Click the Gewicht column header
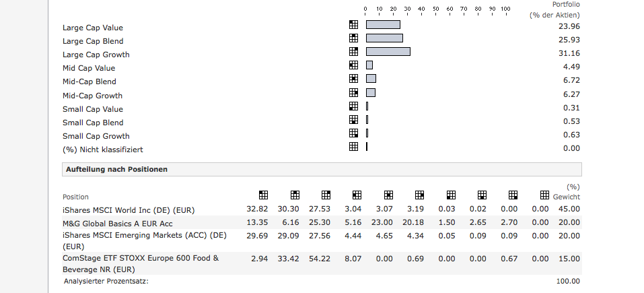This screenshot has width=644, height=293. (x=566, y=197)
